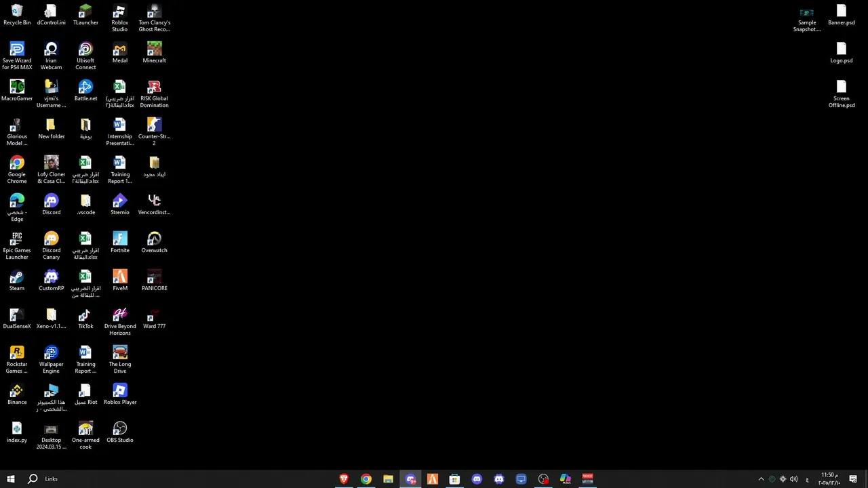868x488 pixels.
Task: Select FiveM shortcut on the desktop
Action: pos(120,281)
